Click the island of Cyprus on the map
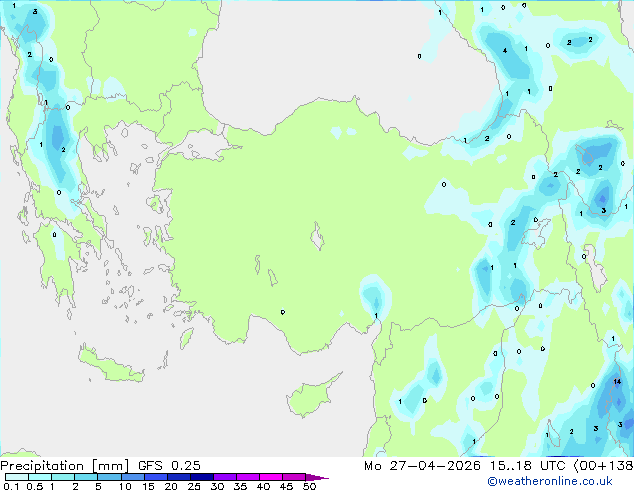Screen dimensions: 634x490 (312, 396)
